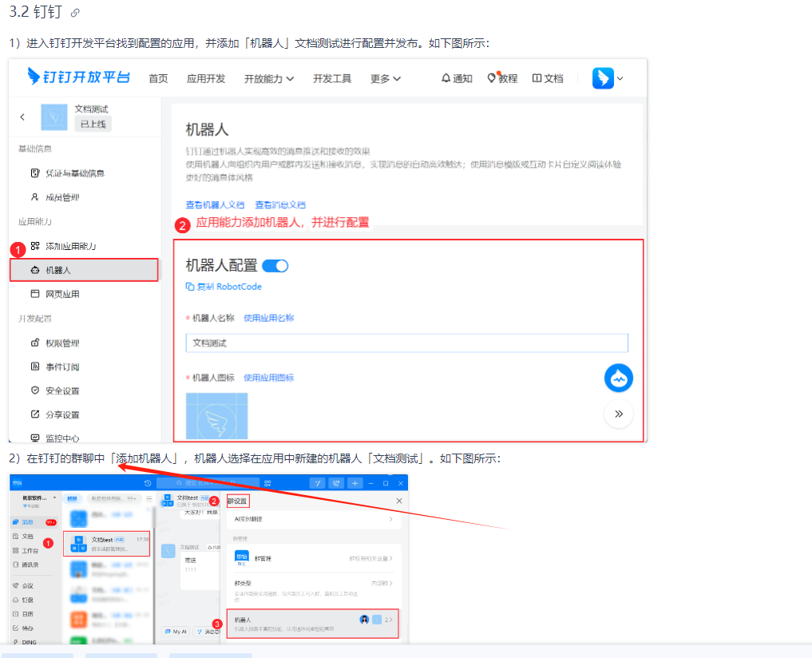This screenshot has height=658, width=812.
Task: Click 使用应用名称 link
Action: pyautogui.click(x=269, y=318)
